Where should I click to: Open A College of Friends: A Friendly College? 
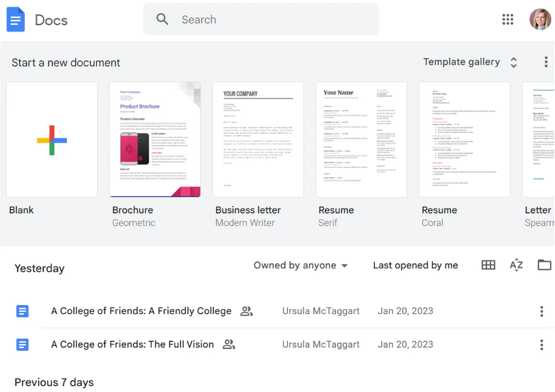pyautogui.click(x=141, y=311)
